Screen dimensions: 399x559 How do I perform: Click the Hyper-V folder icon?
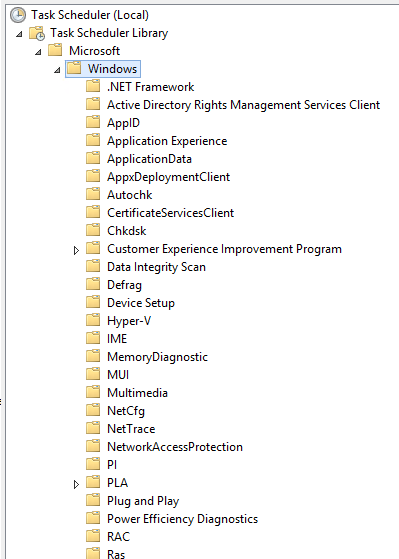[93, 320]
